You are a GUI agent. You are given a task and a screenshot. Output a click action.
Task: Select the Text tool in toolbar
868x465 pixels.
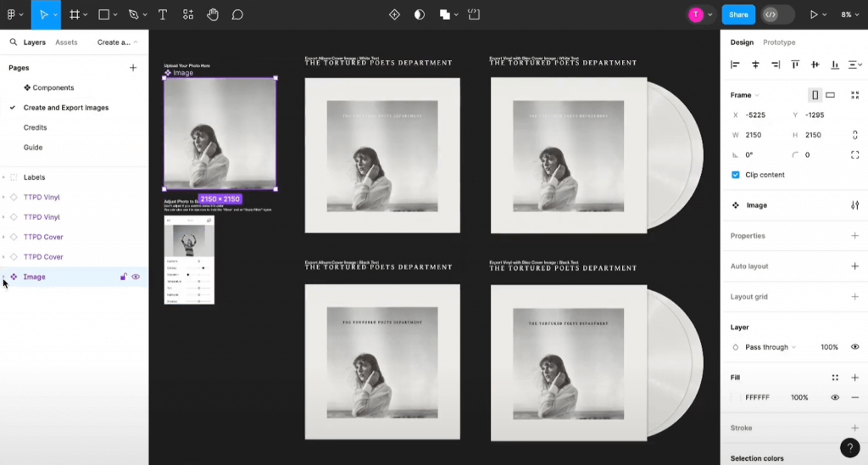coord(163,14)
